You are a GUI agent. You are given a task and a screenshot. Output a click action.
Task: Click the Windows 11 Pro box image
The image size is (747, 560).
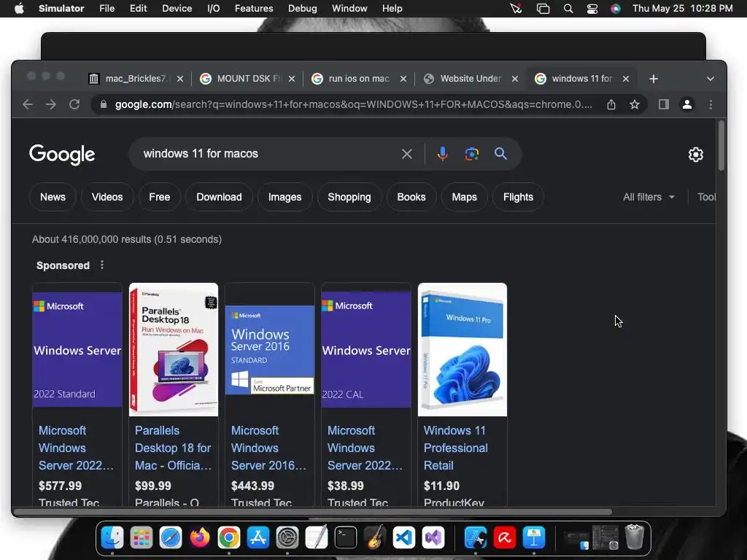tap(462, 349)
